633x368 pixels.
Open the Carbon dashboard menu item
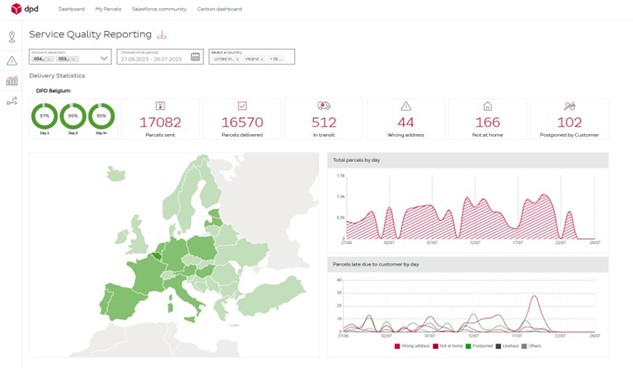coord(220,9)
